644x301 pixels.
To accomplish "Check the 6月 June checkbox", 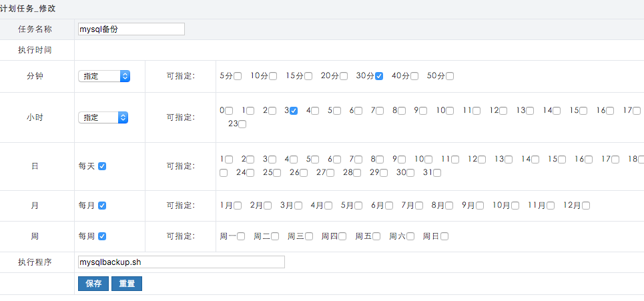I will [x=388, y=206].
